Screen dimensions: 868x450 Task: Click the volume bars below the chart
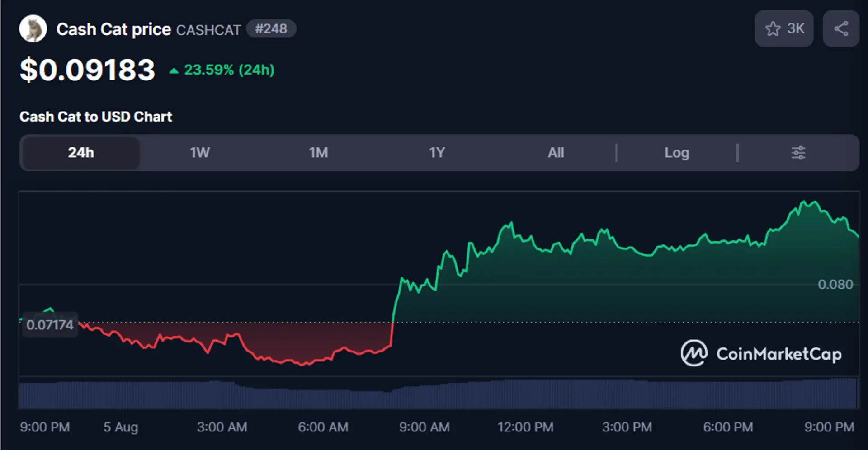[439, 394]
